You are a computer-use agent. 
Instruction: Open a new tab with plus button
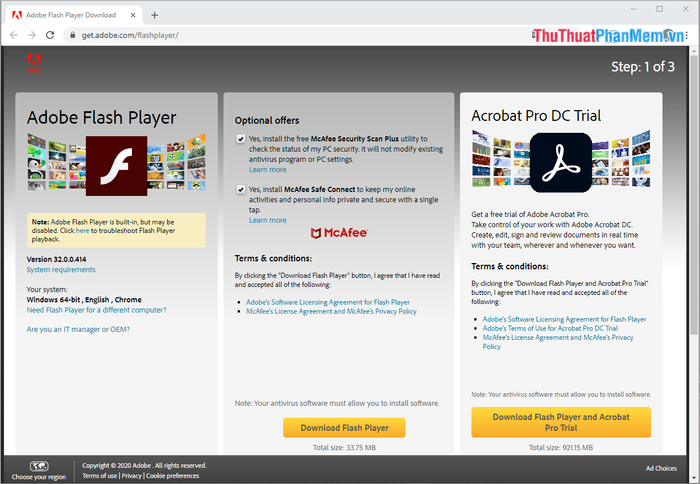(154, 15)
